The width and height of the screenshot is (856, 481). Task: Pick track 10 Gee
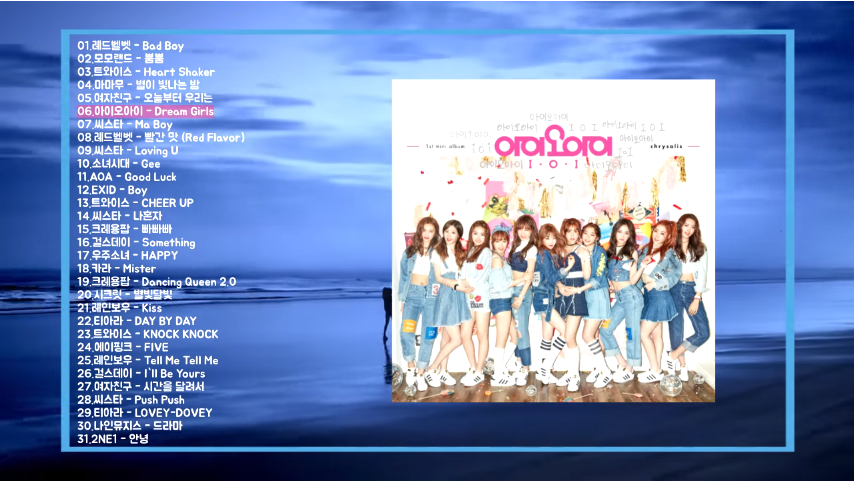pyautogui.click(x=118, y=163)
